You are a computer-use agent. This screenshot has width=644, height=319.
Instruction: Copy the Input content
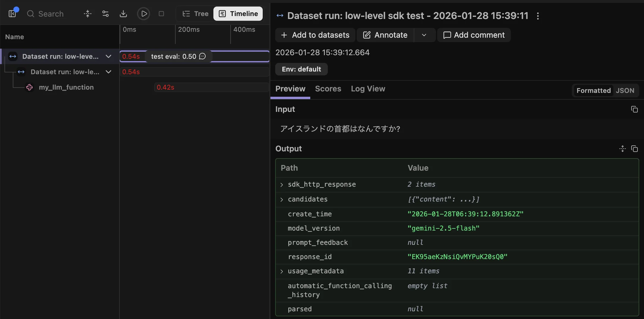click(634, 109)
